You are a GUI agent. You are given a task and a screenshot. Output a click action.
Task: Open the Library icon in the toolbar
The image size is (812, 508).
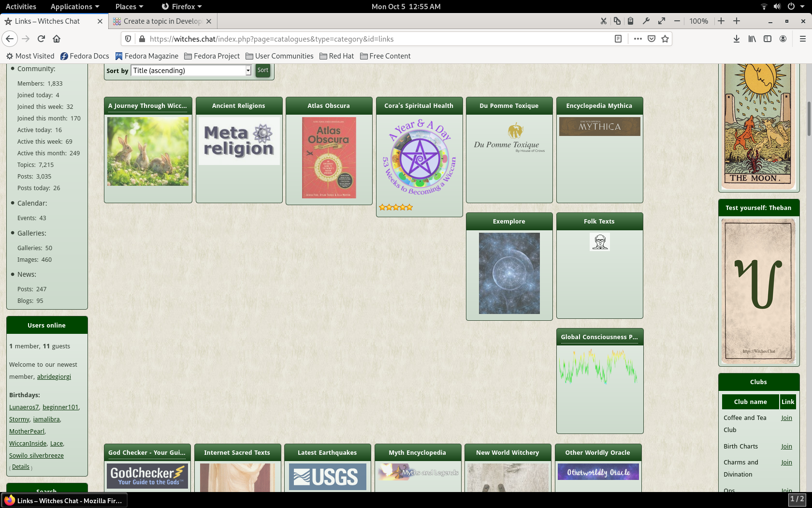coord(752,39)
